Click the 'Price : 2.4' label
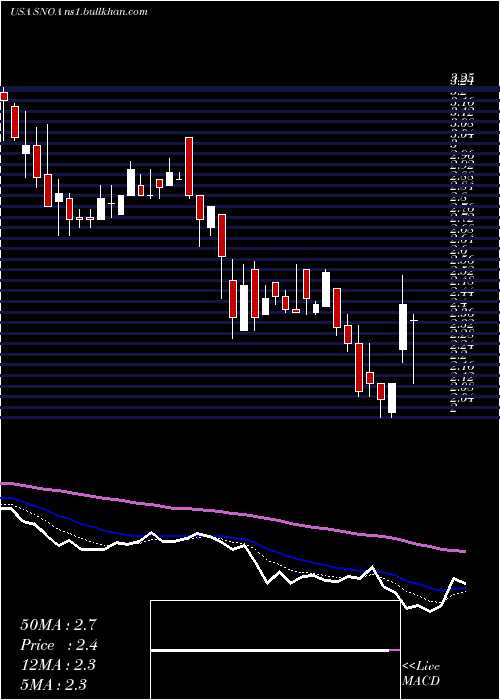Image resolution: width=500 pixels, height=700 pixels. pyautogui.click(x=59, y=645)
